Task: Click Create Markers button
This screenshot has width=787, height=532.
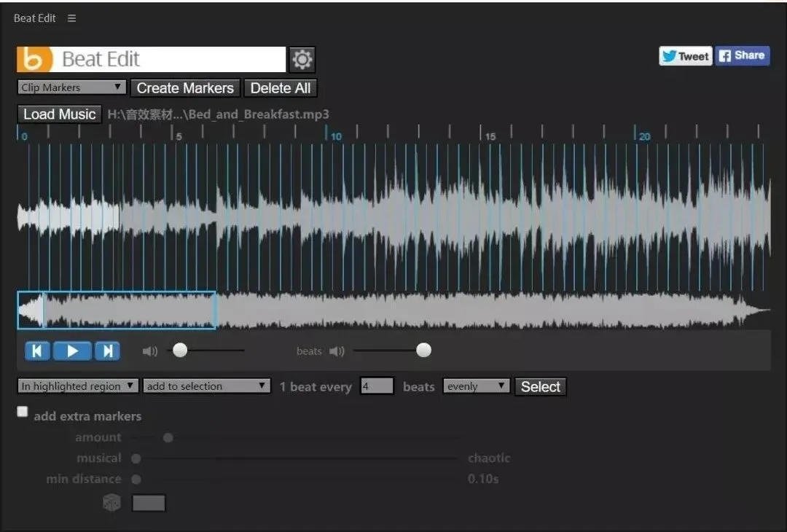Action: tap(185, 88)
